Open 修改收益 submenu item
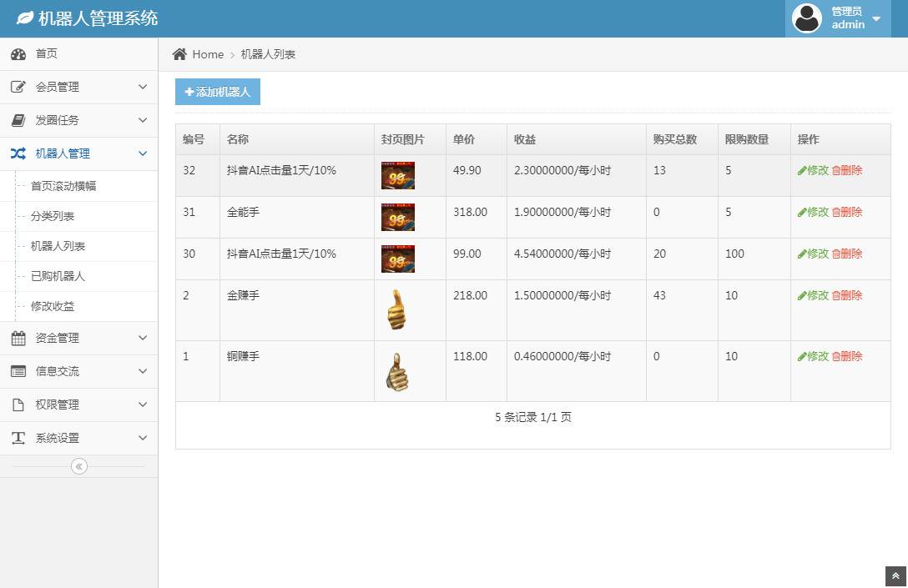908x588 pixels. pyautogui.click(x=53, y=306)
